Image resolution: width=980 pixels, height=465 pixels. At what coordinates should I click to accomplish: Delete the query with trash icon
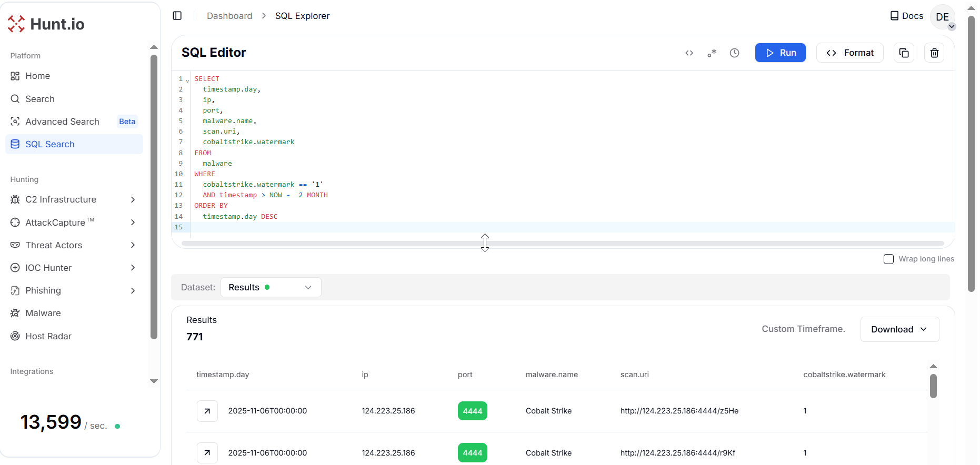pos(934,53)
